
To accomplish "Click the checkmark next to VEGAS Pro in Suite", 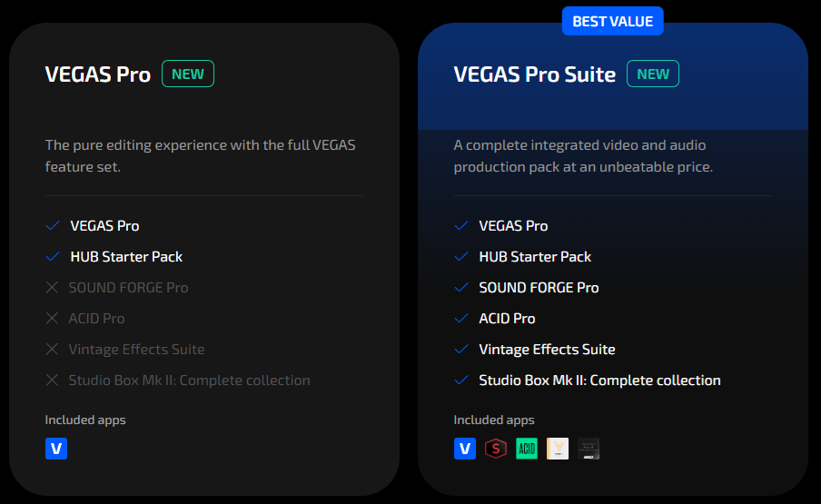I will 461,226.
